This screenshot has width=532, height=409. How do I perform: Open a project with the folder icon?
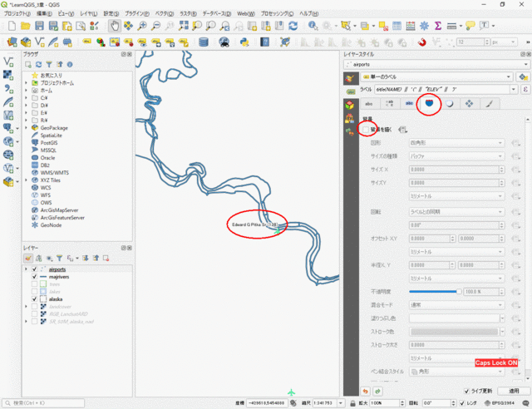26,26
